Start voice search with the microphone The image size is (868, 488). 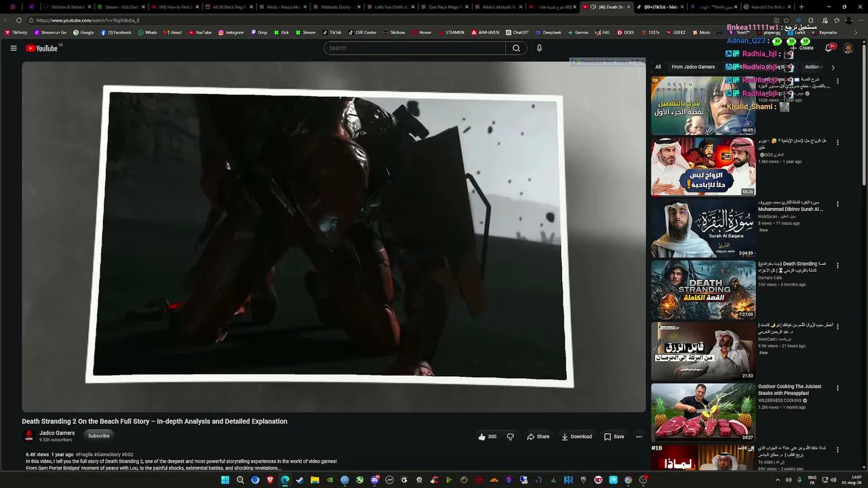pyautogui.click(x=539, y=48)
